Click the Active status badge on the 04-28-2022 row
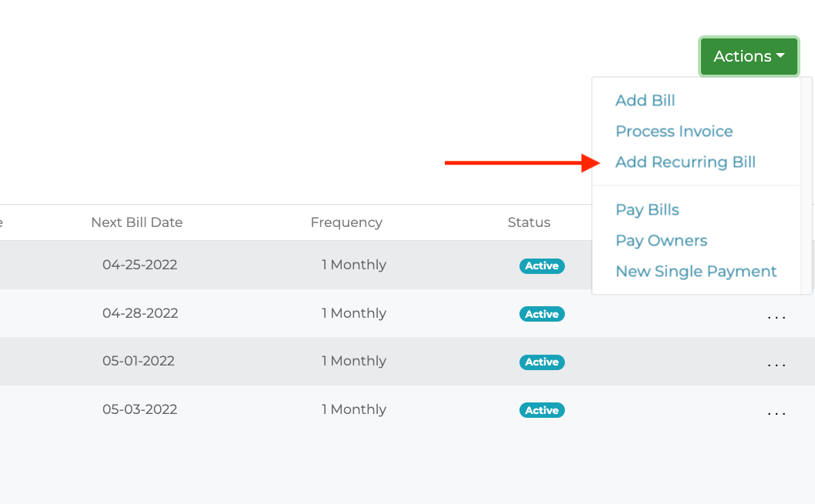This screenshot has width=815, height=504. tap(542, 314)
